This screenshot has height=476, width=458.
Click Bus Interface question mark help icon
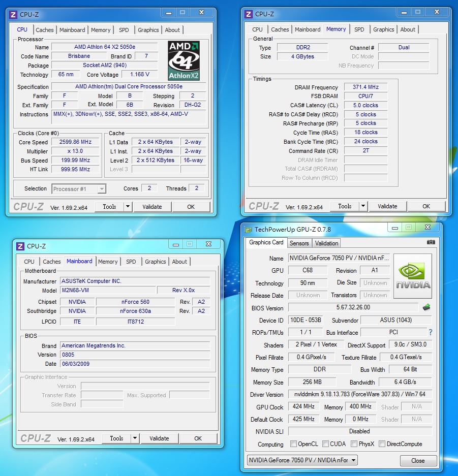click(431, 332)
